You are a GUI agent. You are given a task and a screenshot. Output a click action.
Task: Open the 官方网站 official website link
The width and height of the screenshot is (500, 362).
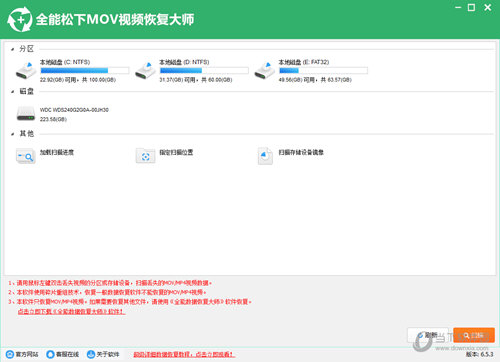(27, 354)
